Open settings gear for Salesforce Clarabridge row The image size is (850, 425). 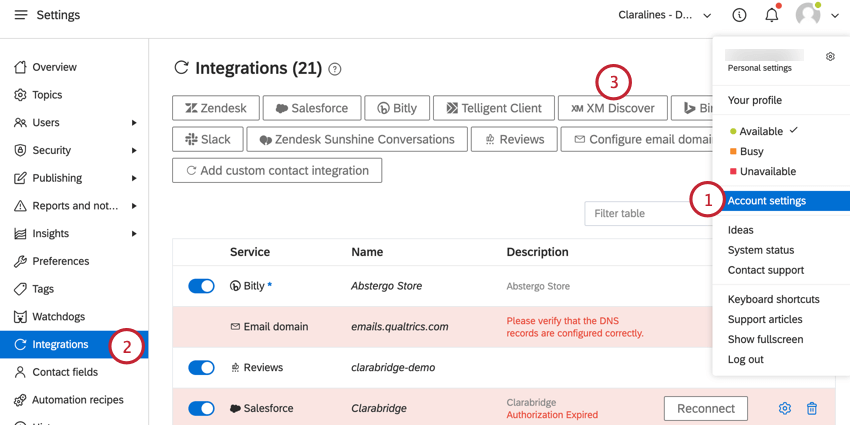(784, 408)
